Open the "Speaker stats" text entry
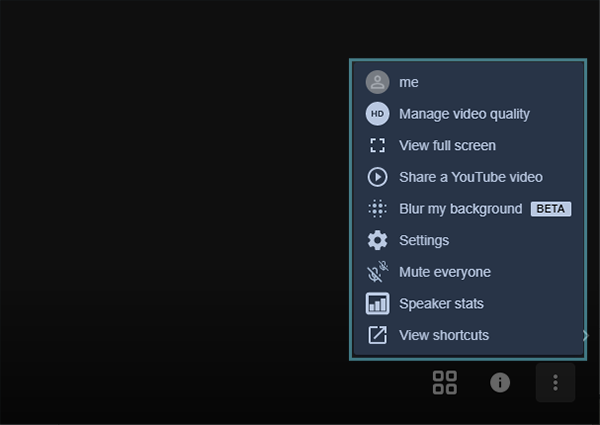 [x=441, y=303]
